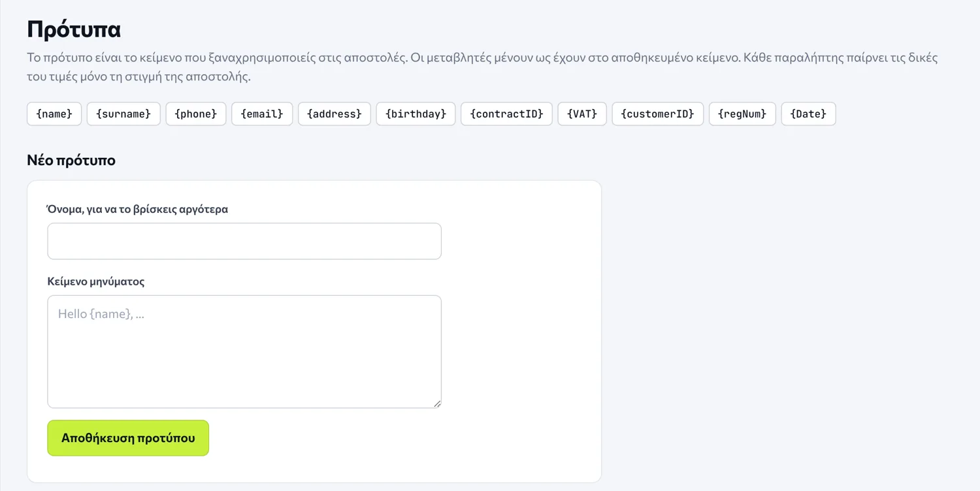
Task: Click into the message text area
Action: click(x=244, y=351)
